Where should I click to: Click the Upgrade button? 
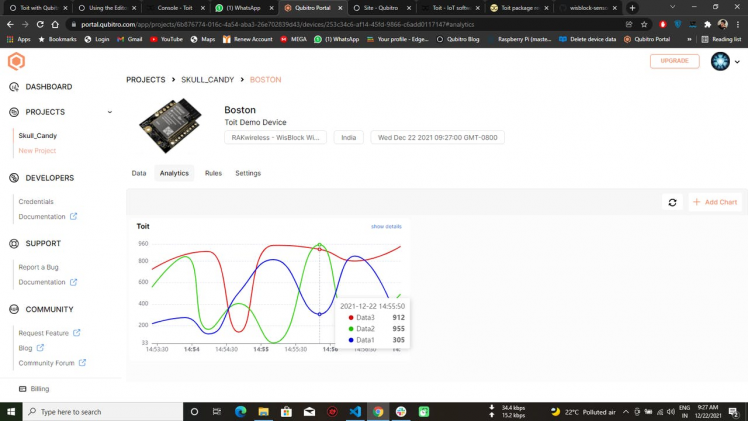[674, 61]
